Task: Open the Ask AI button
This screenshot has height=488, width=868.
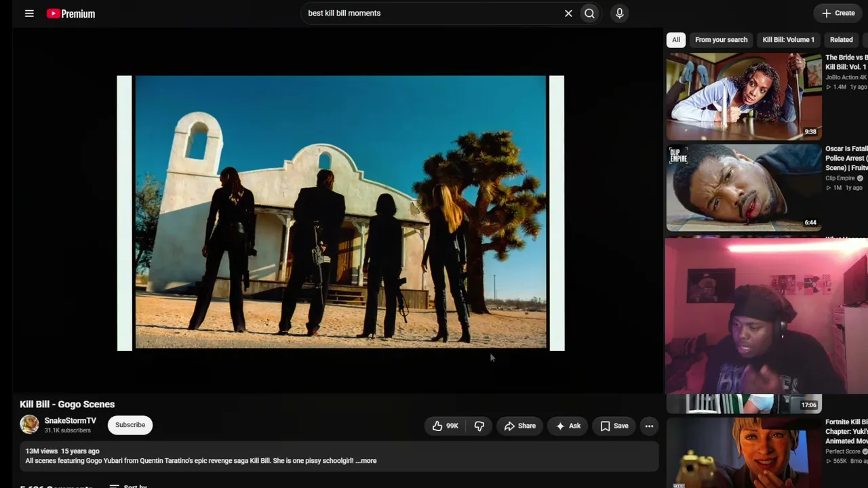Action: click(568, 426)
